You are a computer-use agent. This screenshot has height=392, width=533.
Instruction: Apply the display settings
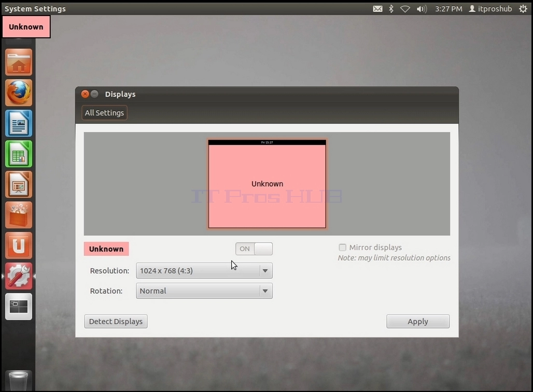coord(418,321)
